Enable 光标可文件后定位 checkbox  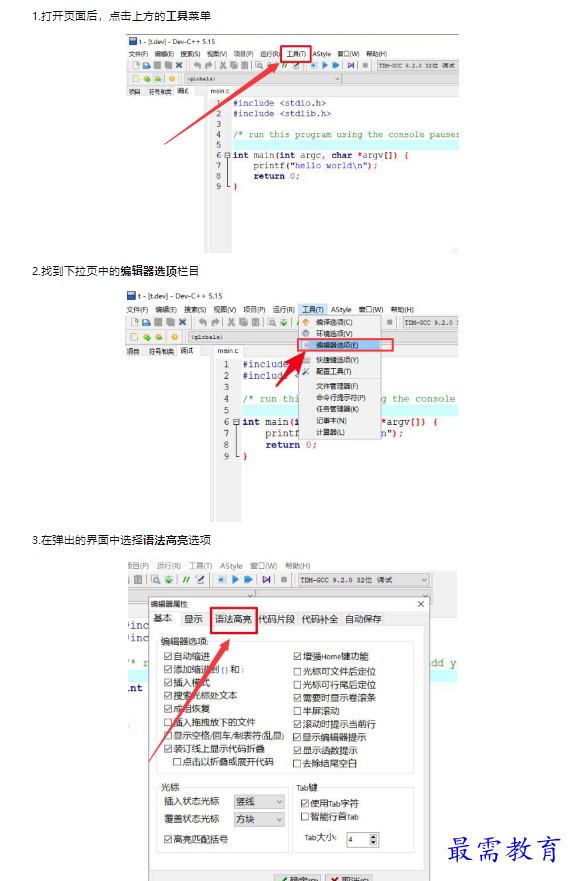point(298,671)
